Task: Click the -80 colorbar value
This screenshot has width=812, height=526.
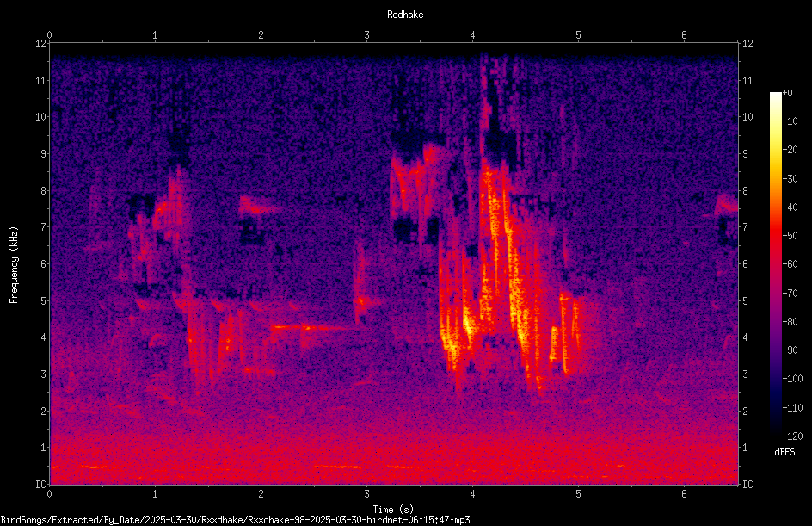Action: 790,322
